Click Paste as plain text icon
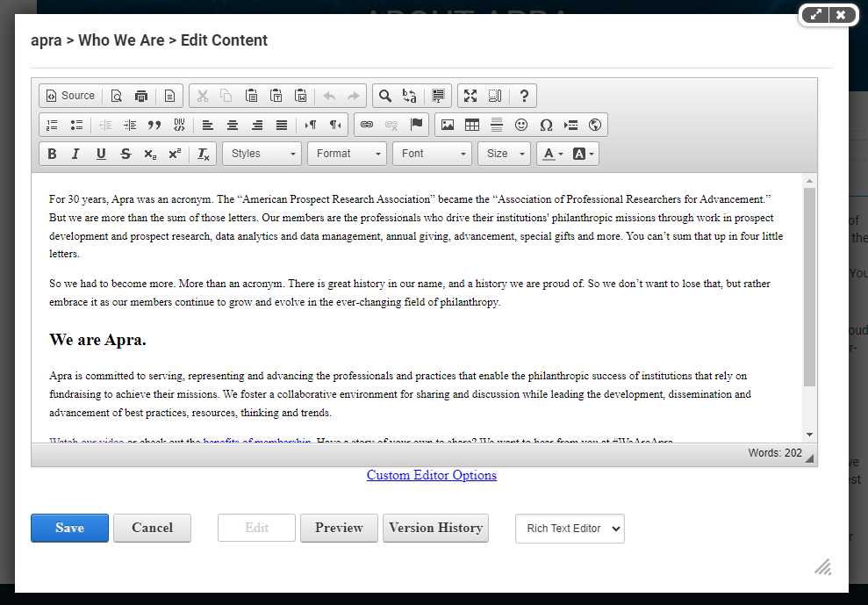This screenshot has height=605, width=868. (x=276, y=96)
